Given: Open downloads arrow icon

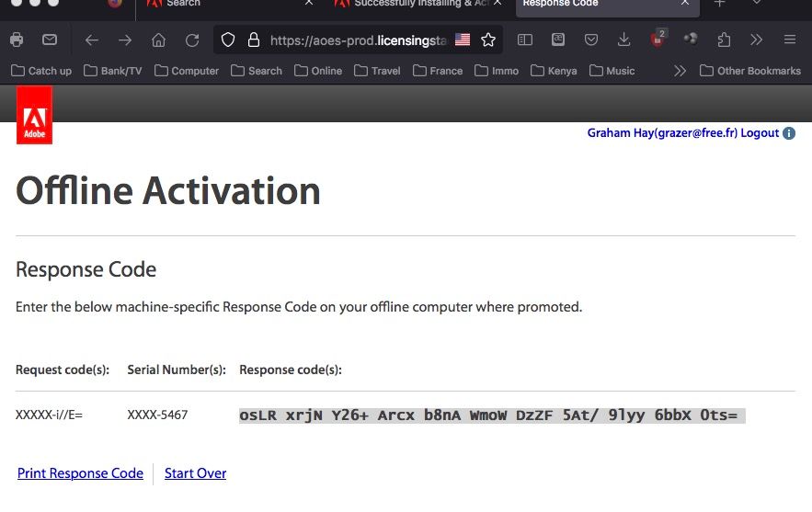Looking at the screenshot, I should click(624, 40).
